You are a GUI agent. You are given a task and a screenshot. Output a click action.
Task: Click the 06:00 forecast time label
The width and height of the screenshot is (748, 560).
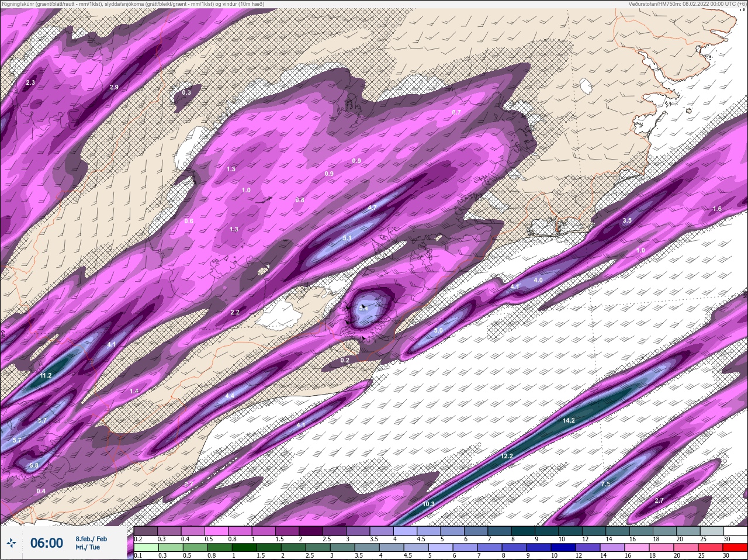[x=46, y=543]
